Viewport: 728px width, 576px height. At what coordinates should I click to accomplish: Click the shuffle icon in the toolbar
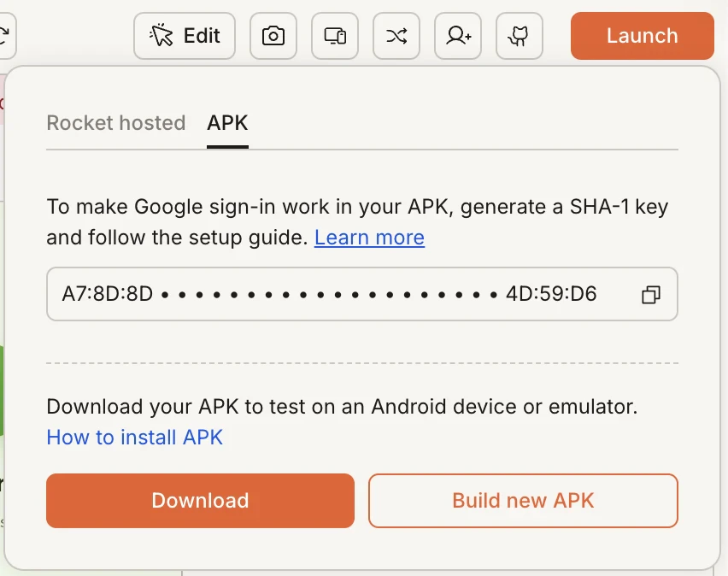(x=396, y=36)
